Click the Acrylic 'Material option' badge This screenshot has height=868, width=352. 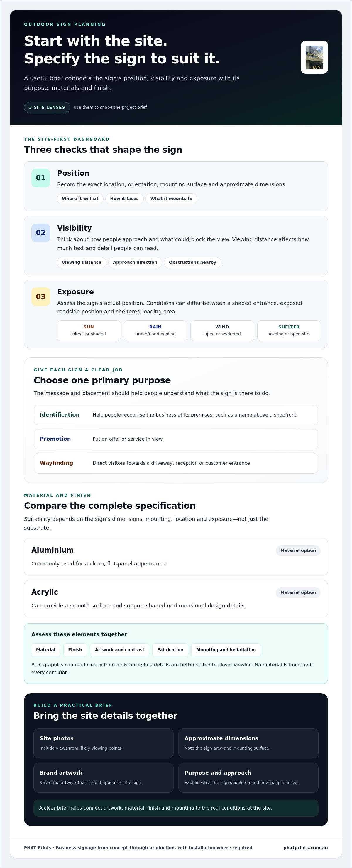coord(298,593)
